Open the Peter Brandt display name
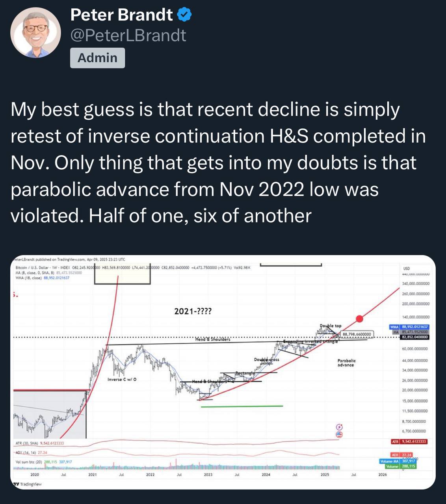 [x=121, y=15]
